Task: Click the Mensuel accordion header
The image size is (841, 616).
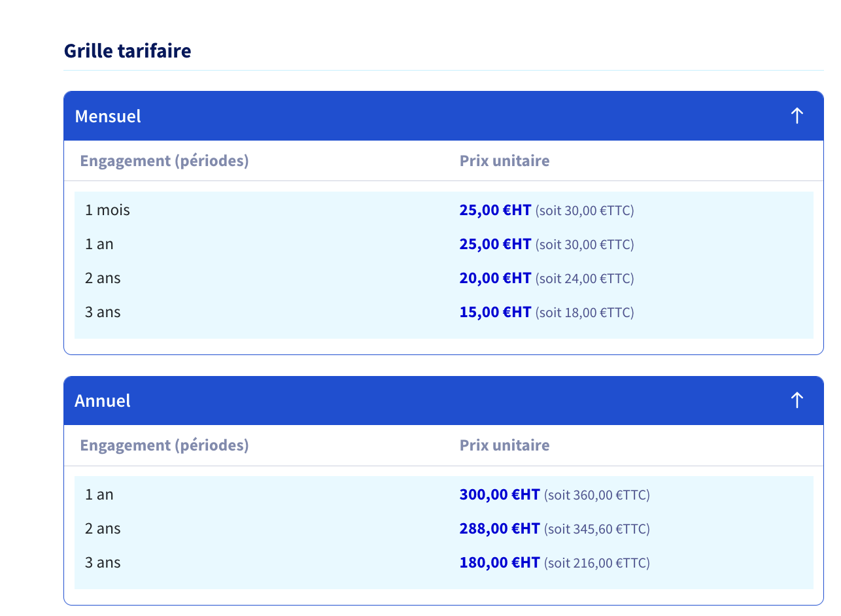Action: [443, 116]
